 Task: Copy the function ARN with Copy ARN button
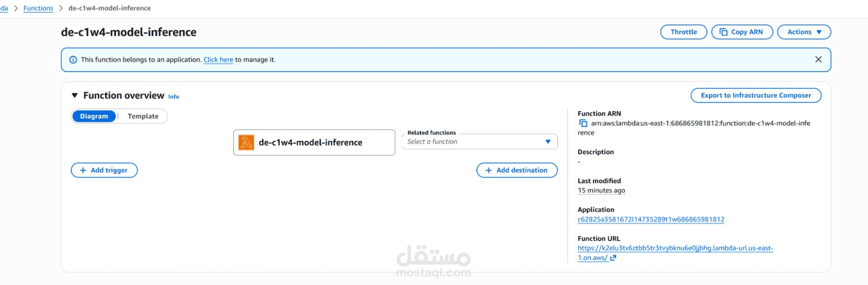[742, 32]
